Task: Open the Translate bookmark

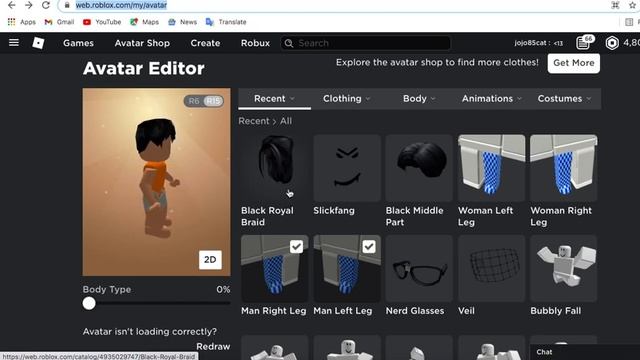Action: point(226,22)
